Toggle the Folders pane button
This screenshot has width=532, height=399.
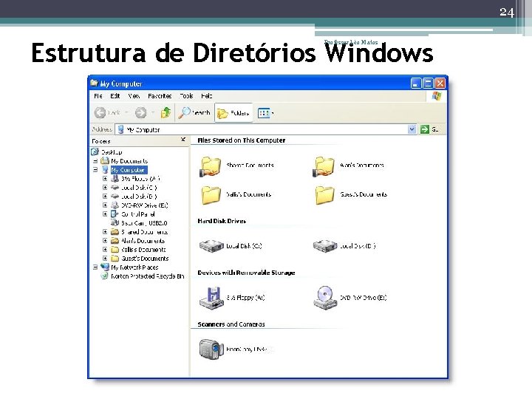(233, 113)
